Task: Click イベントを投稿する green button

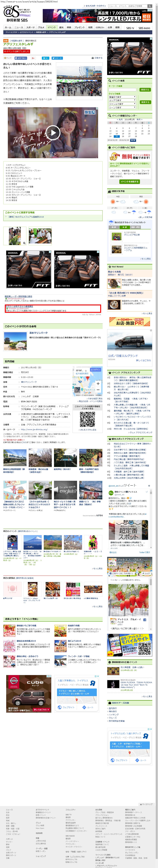Action: click(x=129, y=181)
